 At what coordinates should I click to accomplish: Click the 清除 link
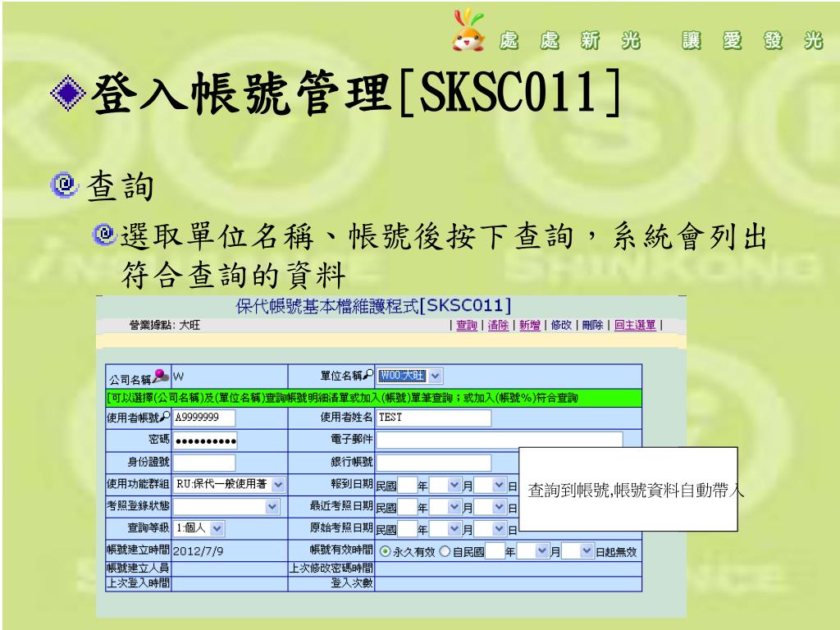pos(498,325)
